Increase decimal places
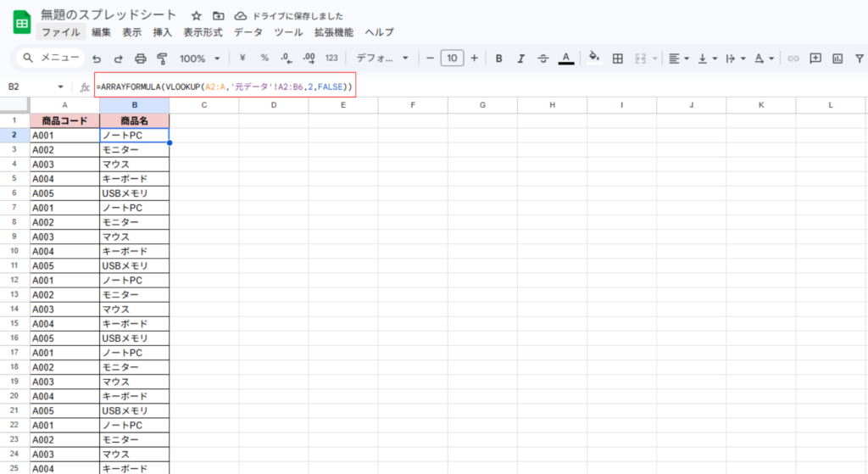 [309, 58]
